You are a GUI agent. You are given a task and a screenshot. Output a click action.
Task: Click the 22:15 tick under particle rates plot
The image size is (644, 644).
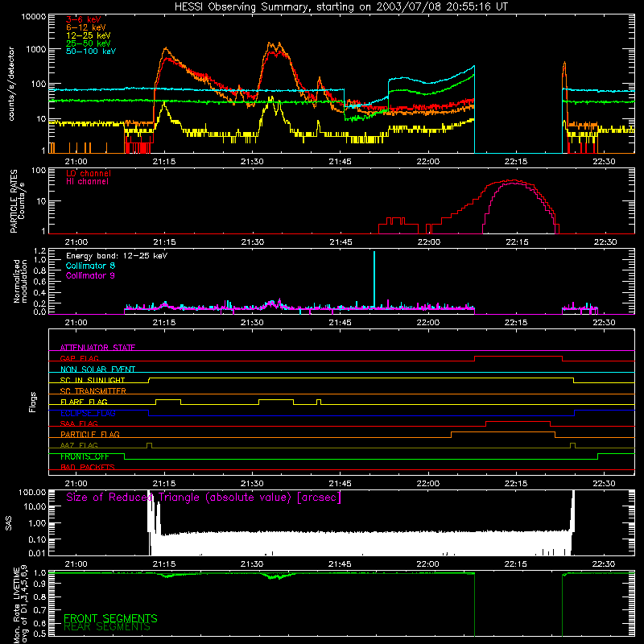click(517, 242)
